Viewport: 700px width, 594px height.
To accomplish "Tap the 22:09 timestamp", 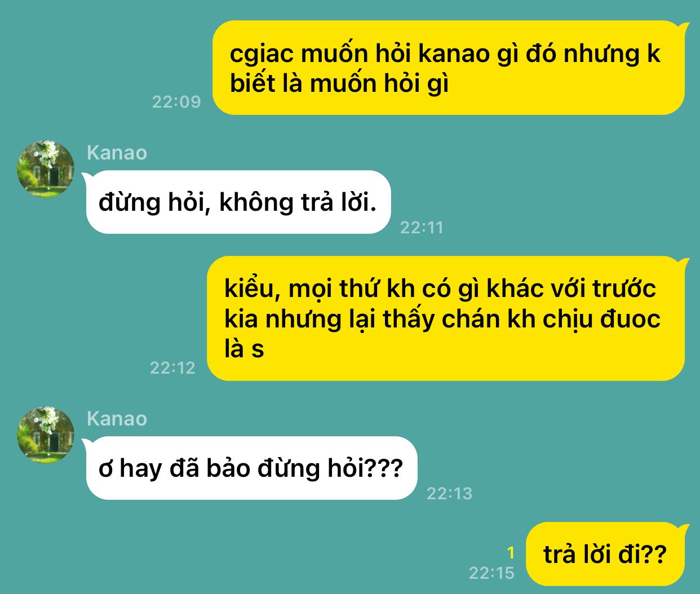I will pyautogui.click(x=176, y=102).
